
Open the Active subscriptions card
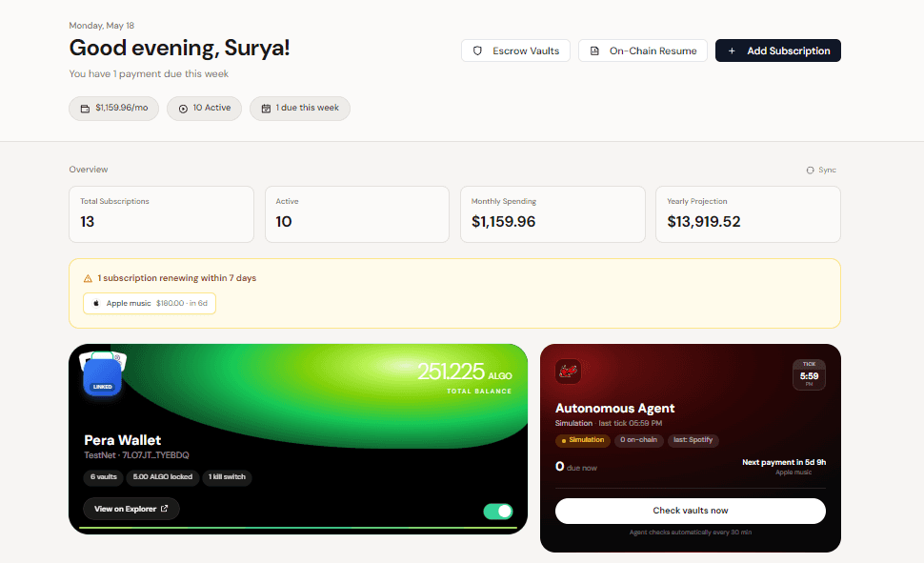click(x=357, y=214)
